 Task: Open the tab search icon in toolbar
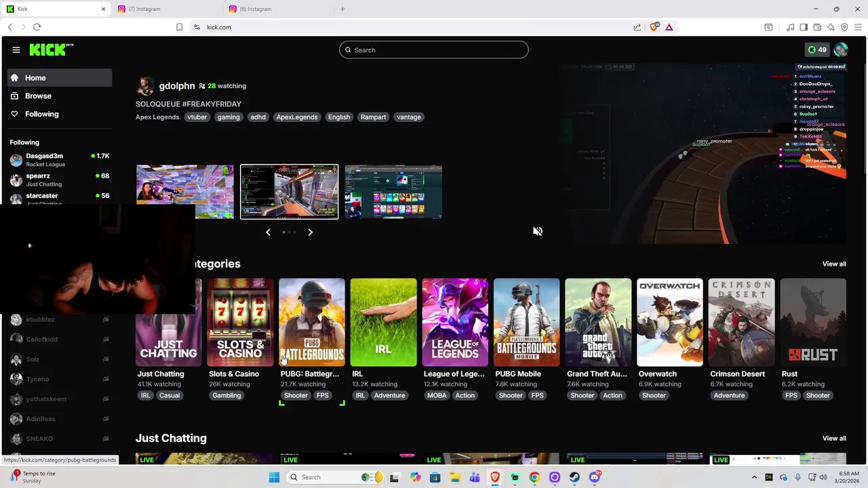pyautogui.click(x=768, y=27)
